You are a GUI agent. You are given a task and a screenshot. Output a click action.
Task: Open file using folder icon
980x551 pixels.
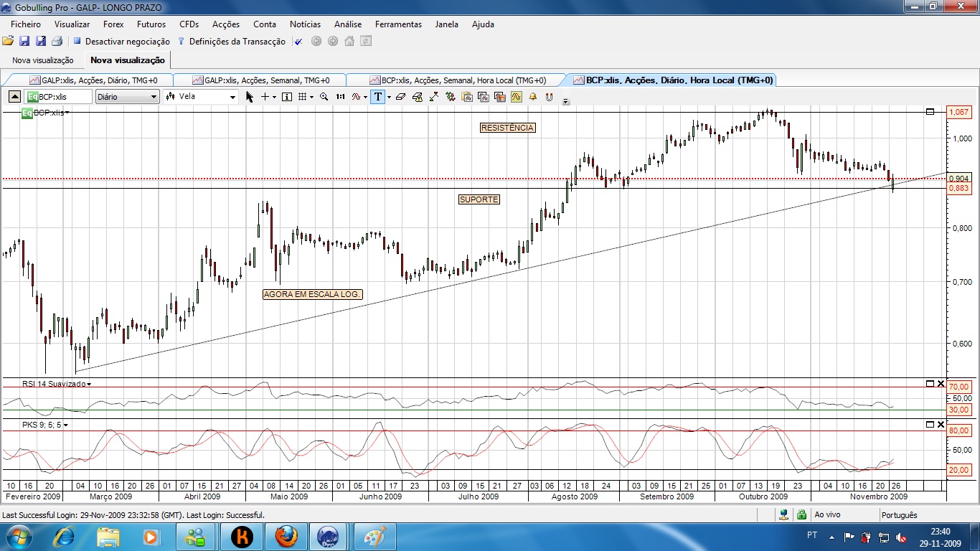pos(8,42)
